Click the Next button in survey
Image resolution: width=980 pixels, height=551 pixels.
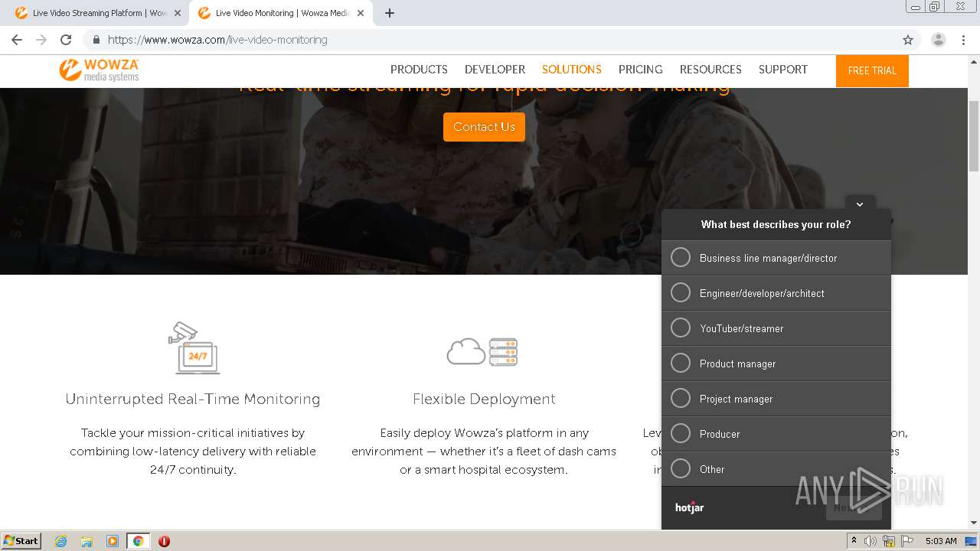pos(854,507)
